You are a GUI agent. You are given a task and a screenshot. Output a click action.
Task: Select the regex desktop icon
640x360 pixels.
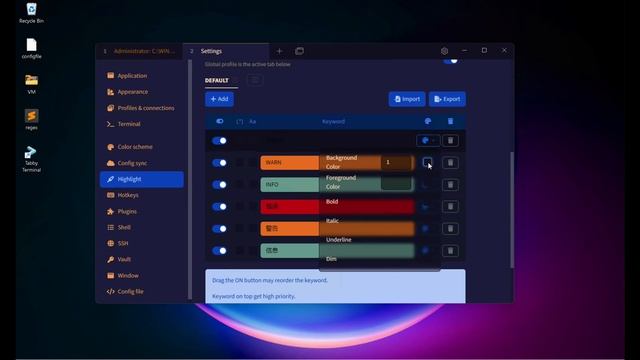(31, 120)
